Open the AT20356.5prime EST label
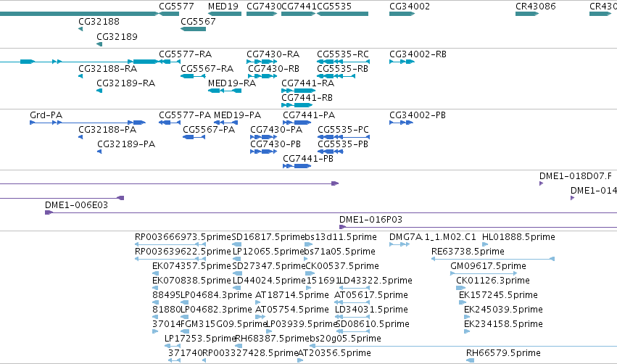 click(x=334, y=353)
